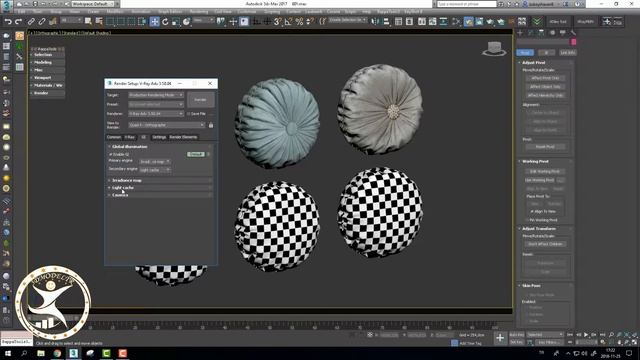This screenshot has width=640, height=360.
Task: Switch to the Render Elements tab
Action: pyautogui.click(x=183, y=137)
